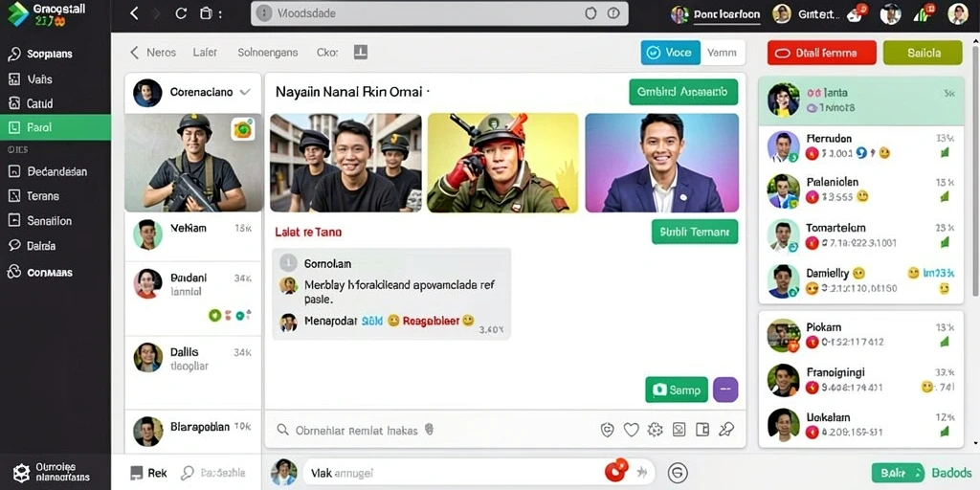Click the info circle icon in address bar
This screenshot has height=490, width=980.
click(613, 13)
